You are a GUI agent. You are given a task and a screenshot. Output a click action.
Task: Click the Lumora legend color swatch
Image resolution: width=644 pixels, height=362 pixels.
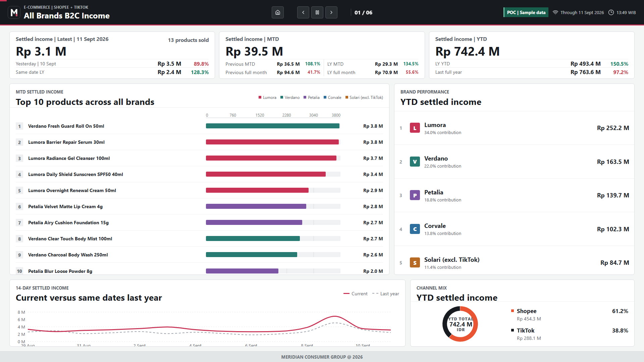pyautogui.click(x=260, y=98)
